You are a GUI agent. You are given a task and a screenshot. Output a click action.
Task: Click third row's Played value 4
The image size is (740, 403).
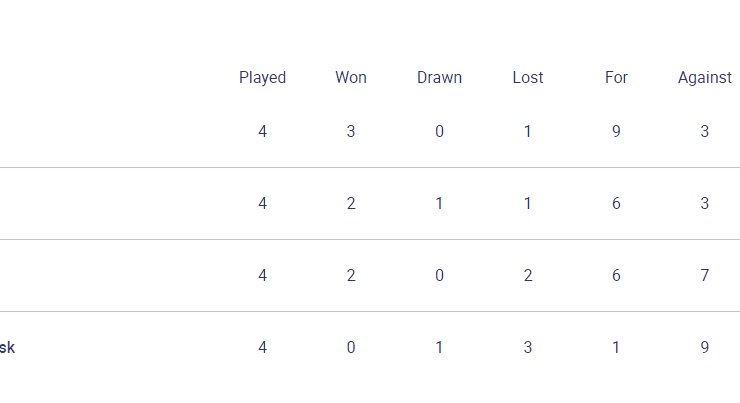(262, 276)
